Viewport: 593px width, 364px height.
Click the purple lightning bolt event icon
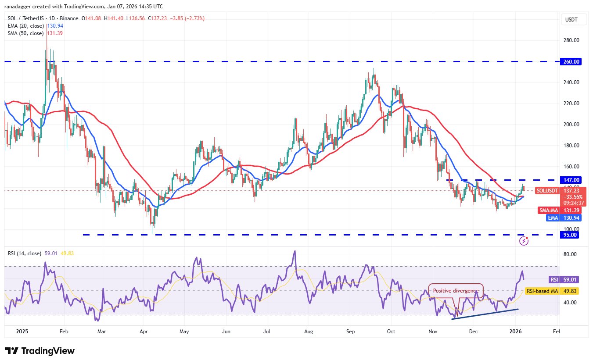524,241
